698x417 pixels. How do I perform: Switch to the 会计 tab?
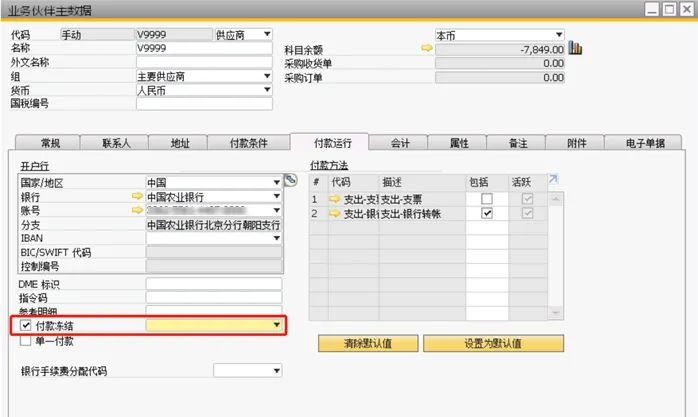click(x=399, y=143)
